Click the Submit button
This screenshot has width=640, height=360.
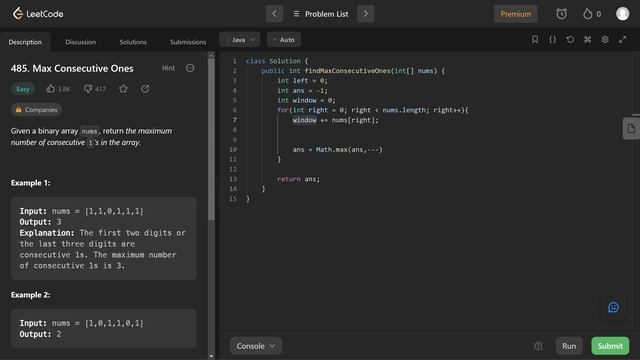[610, 346]
